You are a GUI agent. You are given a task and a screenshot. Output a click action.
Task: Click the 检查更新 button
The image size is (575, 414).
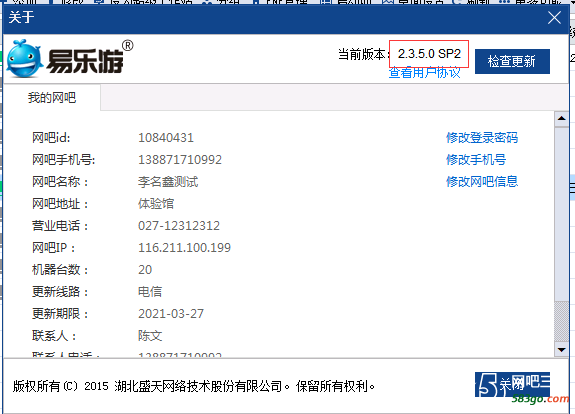(x=512, y=61)
